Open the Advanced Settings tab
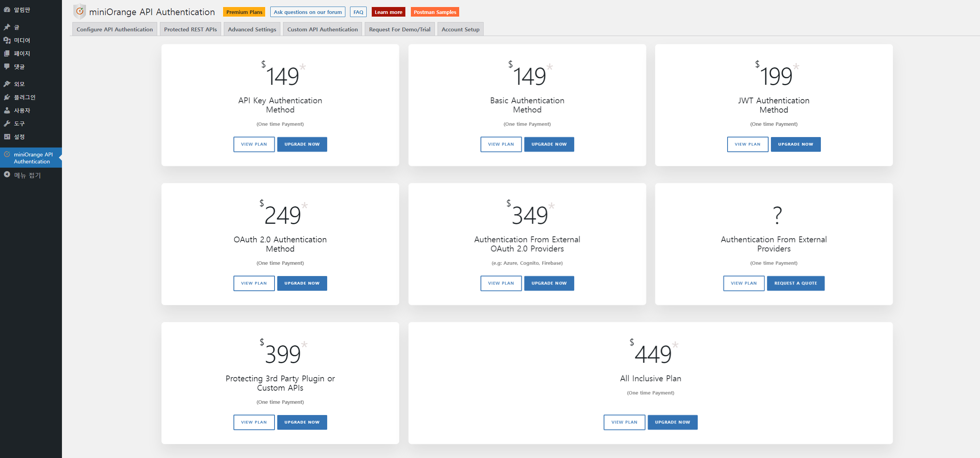This screenshot has height=458, width=980. coord(252,29)
